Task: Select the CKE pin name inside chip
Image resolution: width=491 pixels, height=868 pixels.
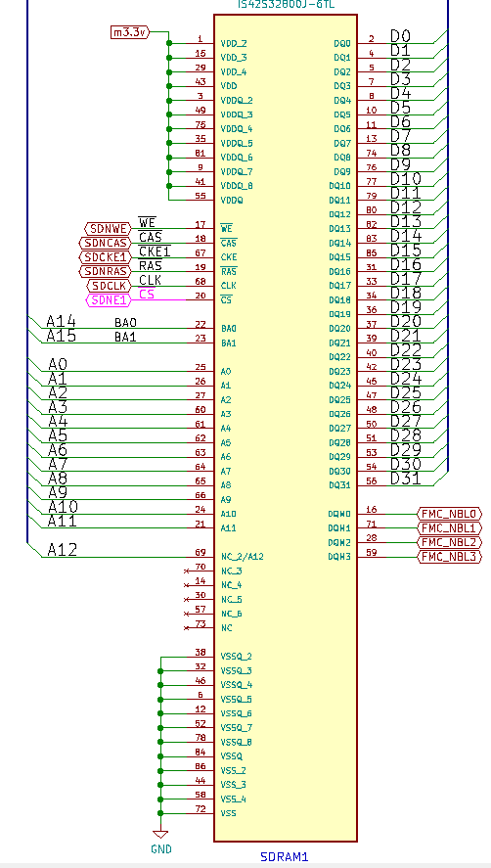Action: pyautogui.click(x=229, y=257)
